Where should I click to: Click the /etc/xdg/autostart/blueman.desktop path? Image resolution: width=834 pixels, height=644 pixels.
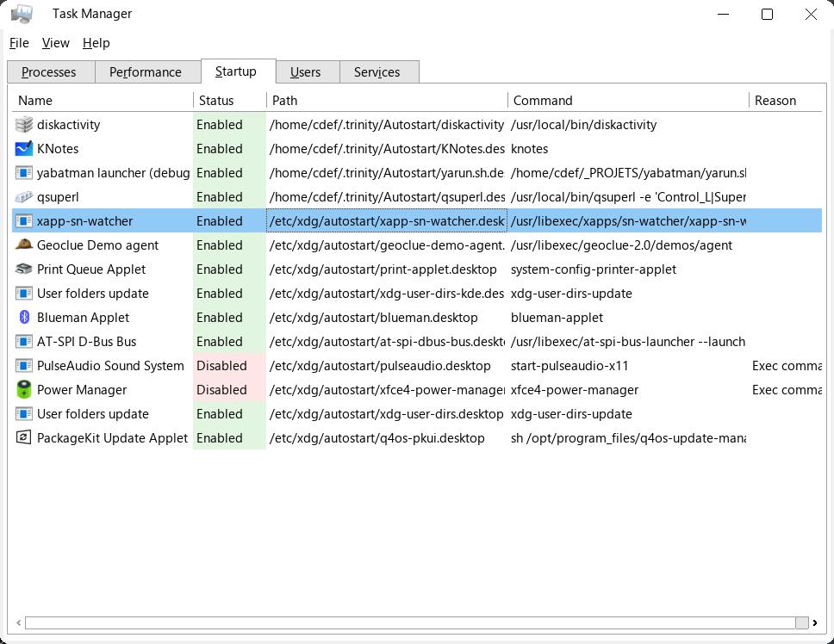373,317
